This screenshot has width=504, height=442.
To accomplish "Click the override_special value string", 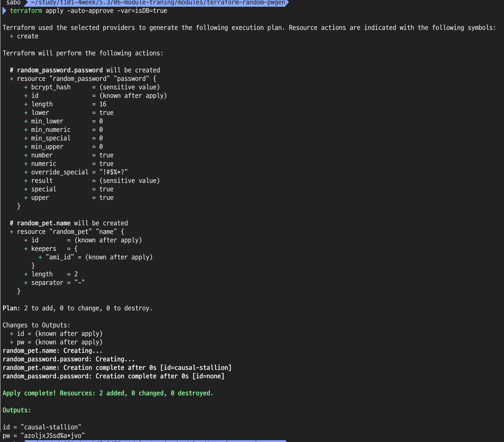I will (113, 172).
